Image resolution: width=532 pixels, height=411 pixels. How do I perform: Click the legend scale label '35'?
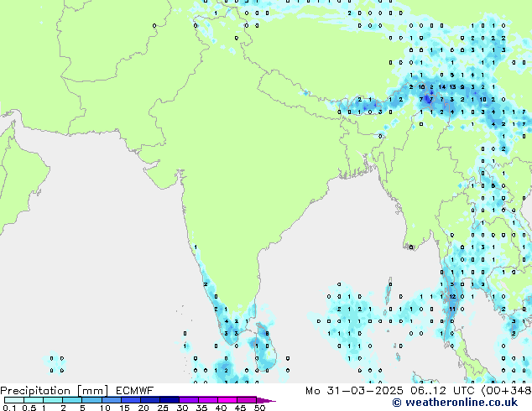tap(201, 408)
